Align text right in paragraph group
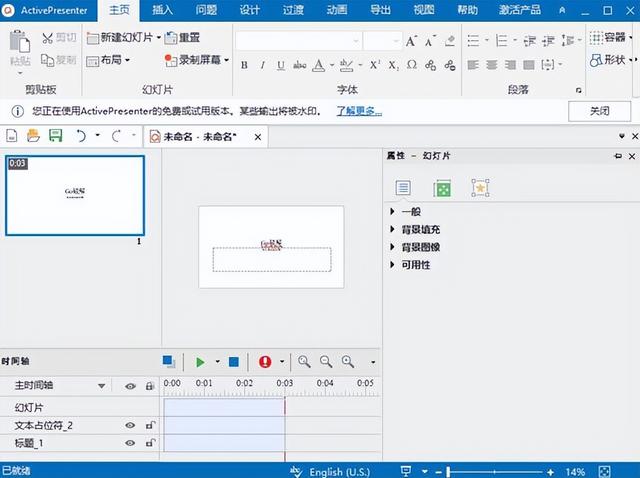Screen dimensions: 640x478 pos(510,65)
